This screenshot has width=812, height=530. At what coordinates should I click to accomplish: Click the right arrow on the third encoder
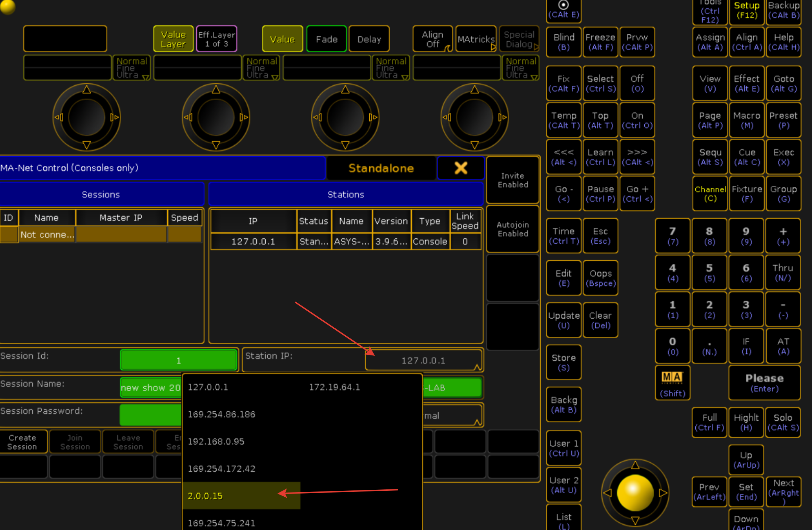[373, 117]
